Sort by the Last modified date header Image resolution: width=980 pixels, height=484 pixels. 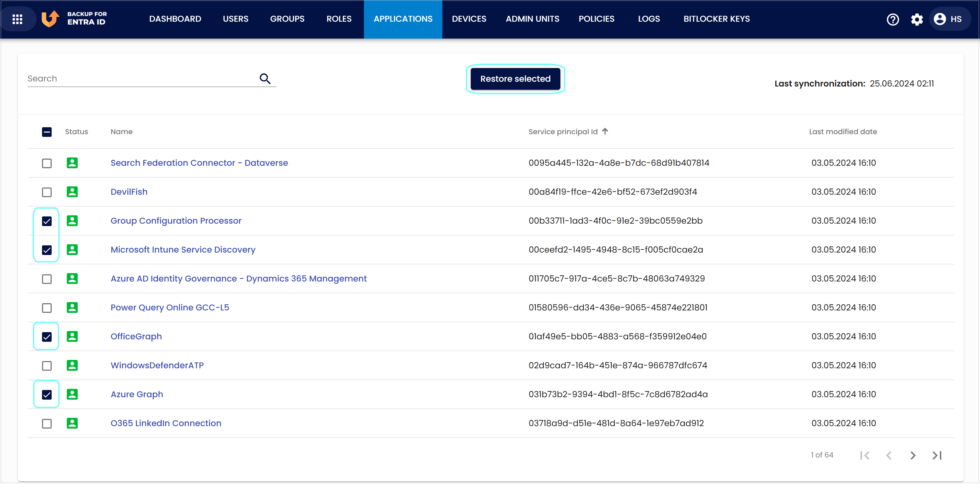click(843, 132)
